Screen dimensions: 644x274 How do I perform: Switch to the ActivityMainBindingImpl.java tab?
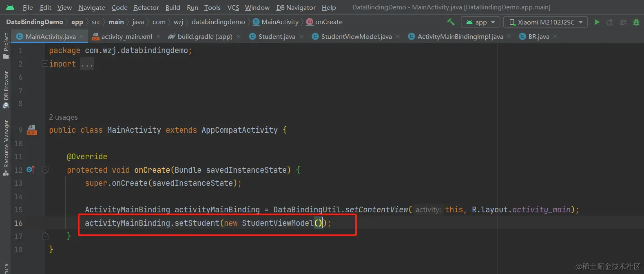pyautogui.click(x=460, y=36)
